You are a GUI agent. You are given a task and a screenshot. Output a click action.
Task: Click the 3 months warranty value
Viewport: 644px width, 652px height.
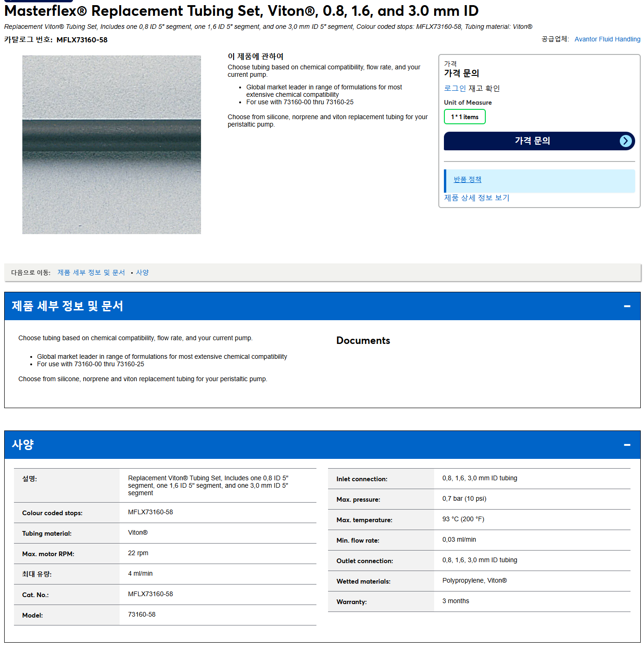click(456, 601)
